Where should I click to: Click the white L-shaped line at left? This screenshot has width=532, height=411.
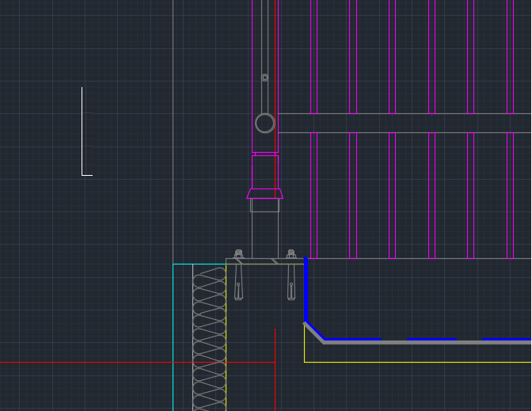tap(82, 131)
